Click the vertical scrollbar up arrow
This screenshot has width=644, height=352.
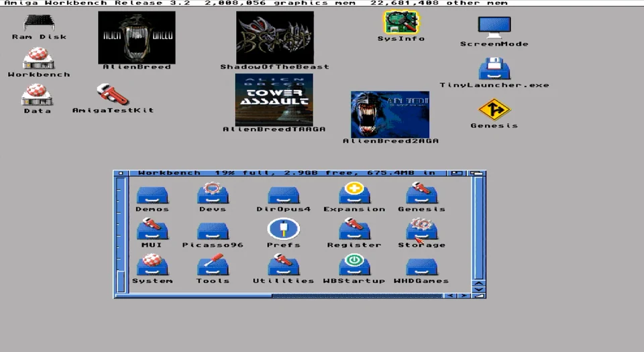[479, 283]
